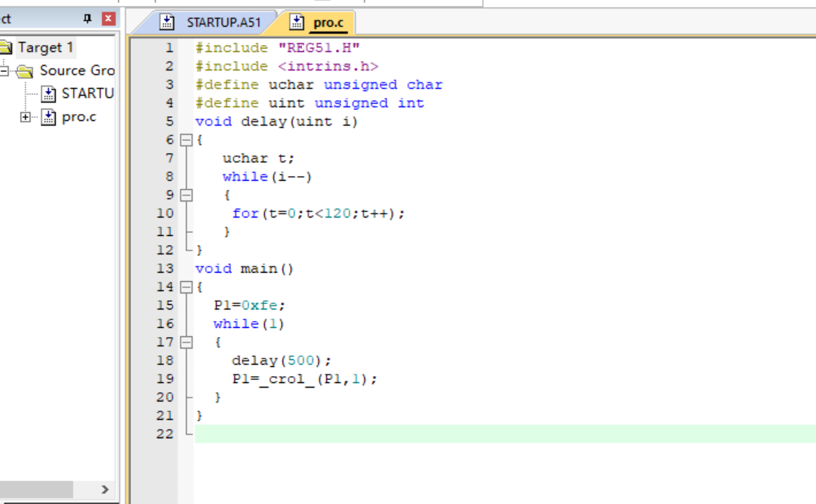This screenshot has height=504, width=816.
Task: Click the Source Group folder icon
Action: (25, 70)
